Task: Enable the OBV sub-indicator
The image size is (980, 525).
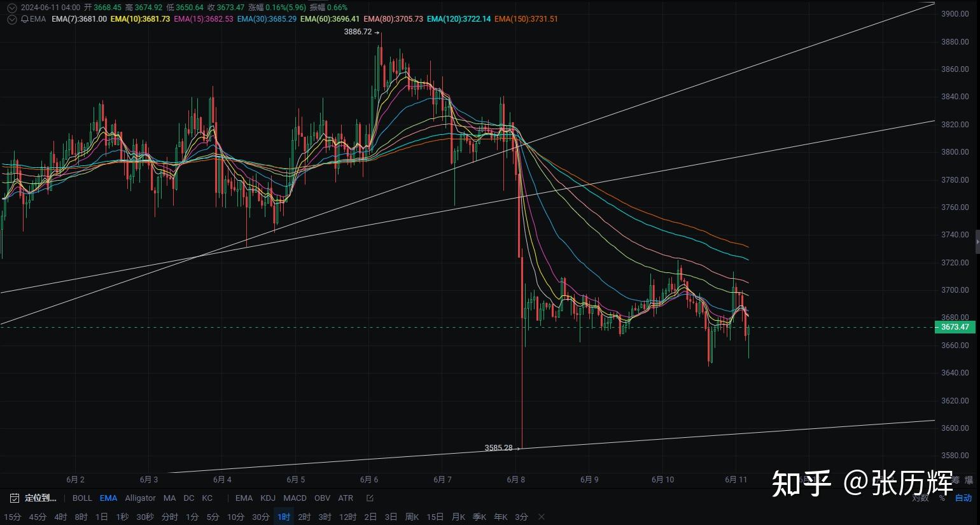Action: [x=322, y=498]
